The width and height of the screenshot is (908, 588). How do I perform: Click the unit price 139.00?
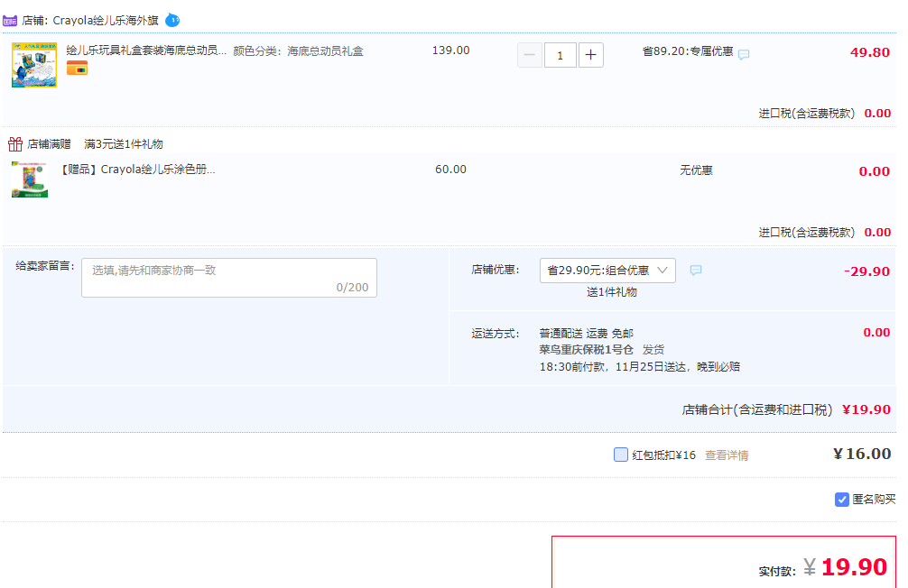(x=450, y=51)
